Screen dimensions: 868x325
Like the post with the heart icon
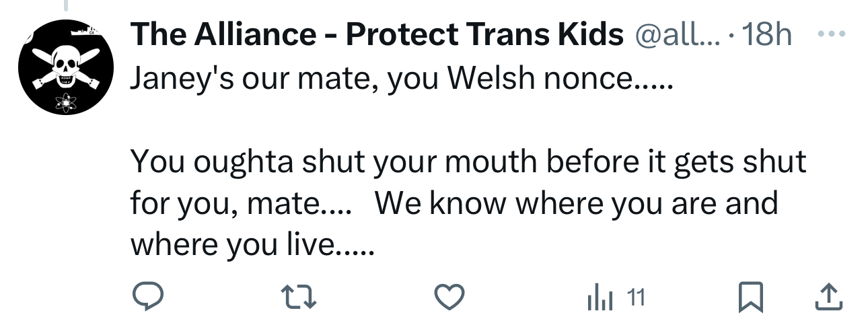(449, 297)
